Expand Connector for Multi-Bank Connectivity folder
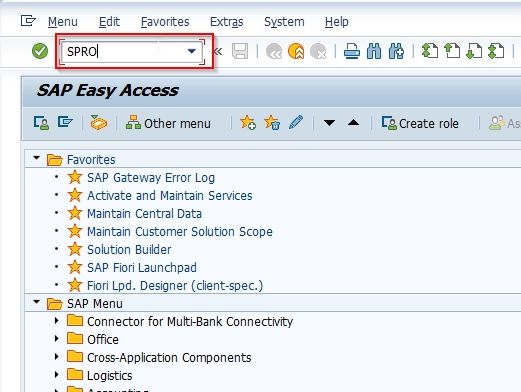The image size is (521, 392). click(57, 321)
